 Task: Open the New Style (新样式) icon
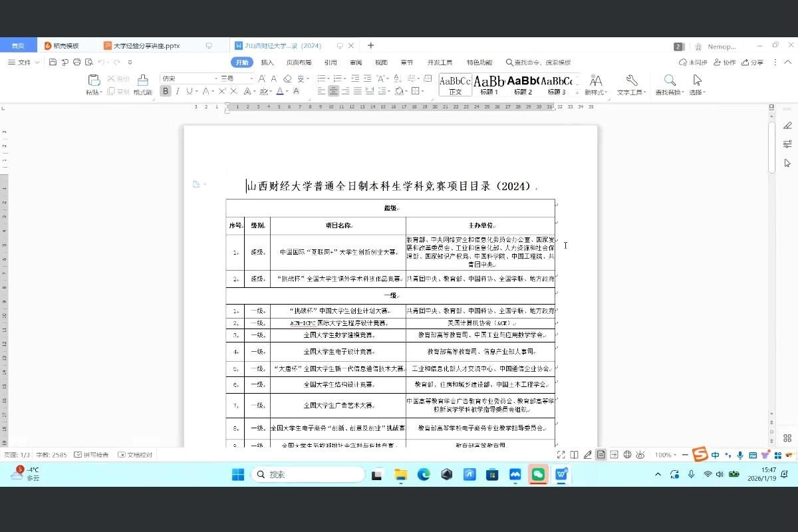click(595, 80)
